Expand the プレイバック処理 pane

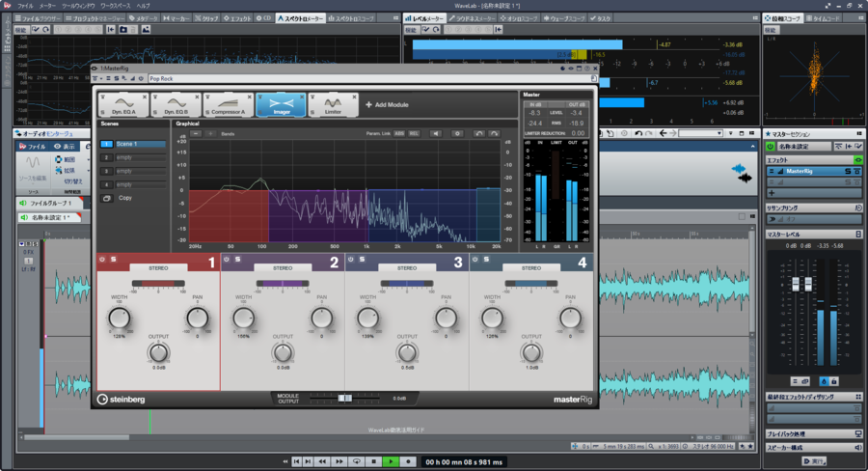(x=814, y=434)
